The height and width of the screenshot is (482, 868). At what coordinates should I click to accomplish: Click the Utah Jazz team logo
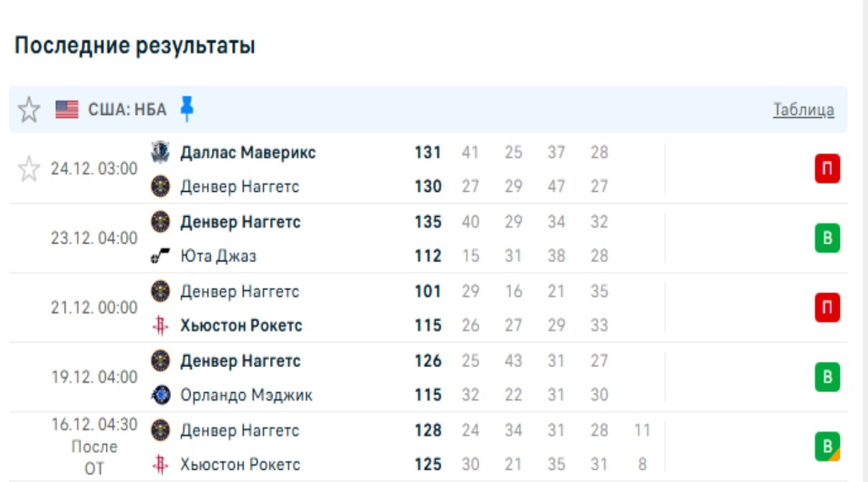point(160,256)
